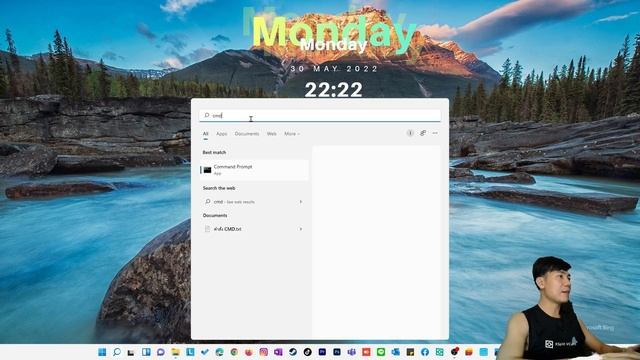Launch Google Chrome from taskbar

(234, 352)
